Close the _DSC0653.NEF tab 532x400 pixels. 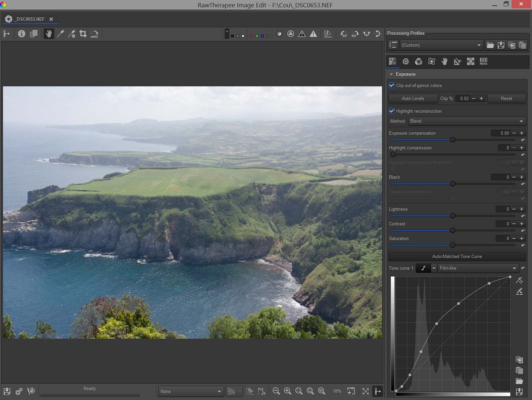pos(51,19)
